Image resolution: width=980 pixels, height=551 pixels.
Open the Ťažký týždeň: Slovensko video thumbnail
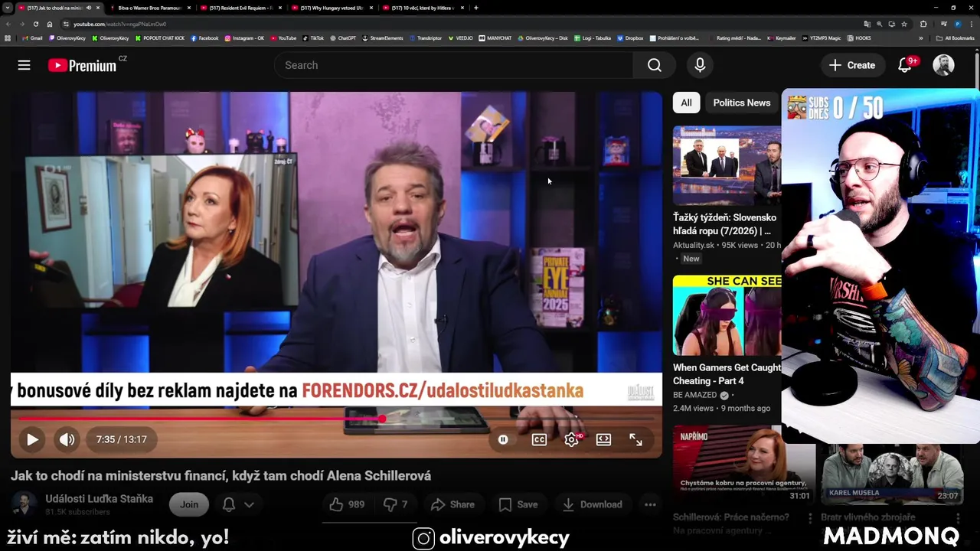pos(727,165)
